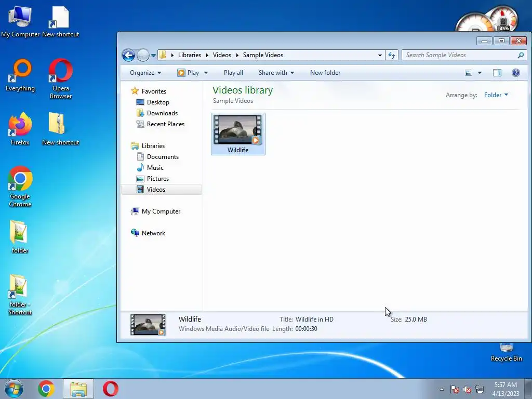This screenshot has width=532, height=399.
Task: Change your view icon button
Action: coord(469,73)
